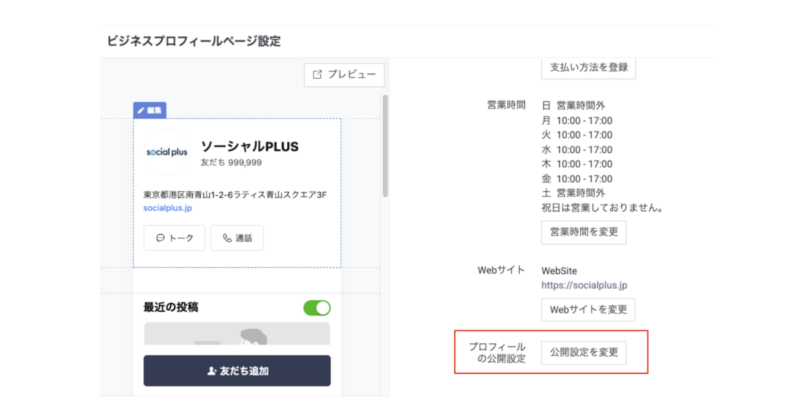Viewport: 800px width, 420px height.
Task: Open the socialplus.jp link in preview
Action: click(x=168, y=208)
